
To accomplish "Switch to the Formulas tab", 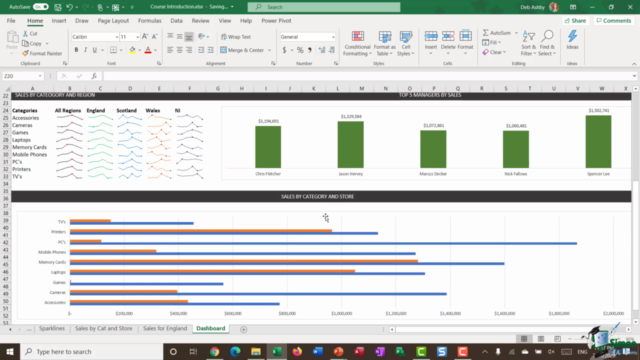I will pos(149,20).
